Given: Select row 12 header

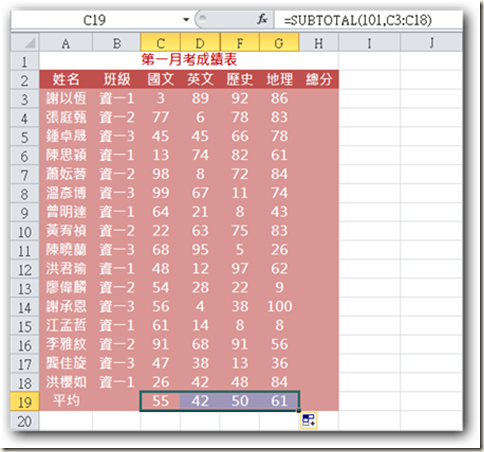Looking at the screenshot, I should 25,269.
